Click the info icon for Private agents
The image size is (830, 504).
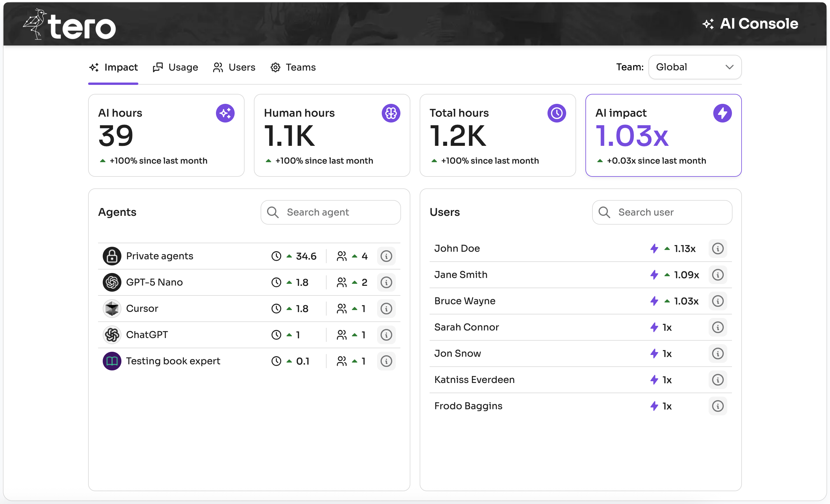(x=386, y=256)
